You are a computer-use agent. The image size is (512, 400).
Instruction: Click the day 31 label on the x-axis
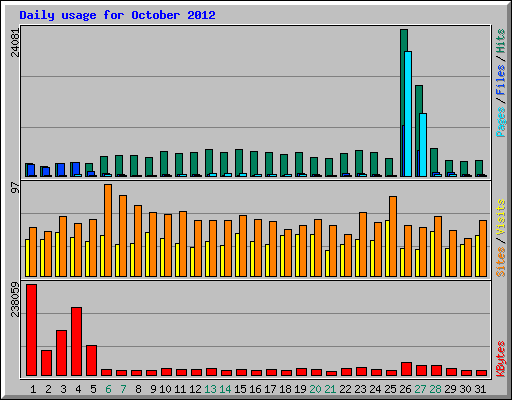coord(480,389)
